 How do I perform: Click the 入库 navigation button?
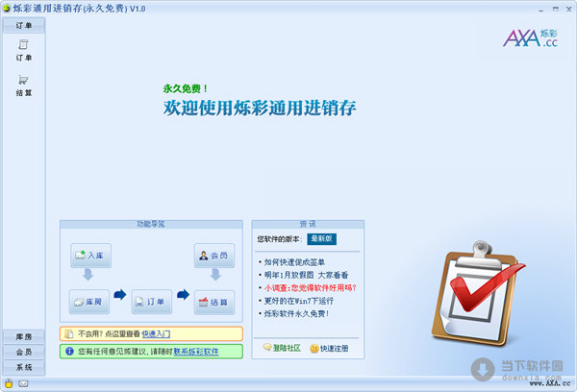coord(90,256)
